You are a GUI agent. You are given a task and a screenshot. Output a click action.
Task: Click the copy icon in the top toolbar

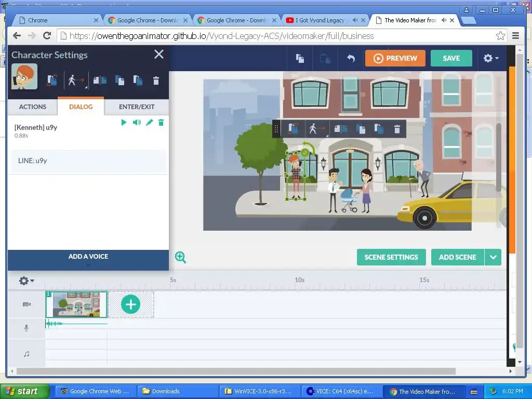coord(300,58)
